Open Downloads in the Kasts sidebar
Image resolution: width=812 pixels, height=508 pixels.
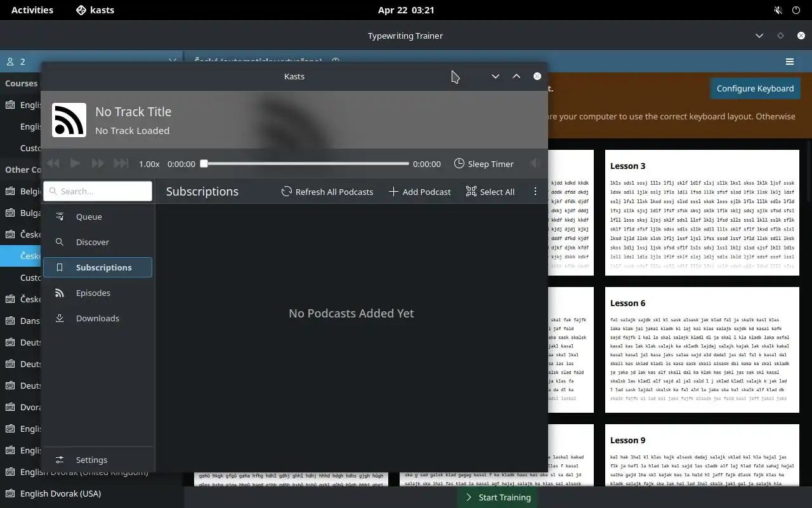[x=98, y=318]
